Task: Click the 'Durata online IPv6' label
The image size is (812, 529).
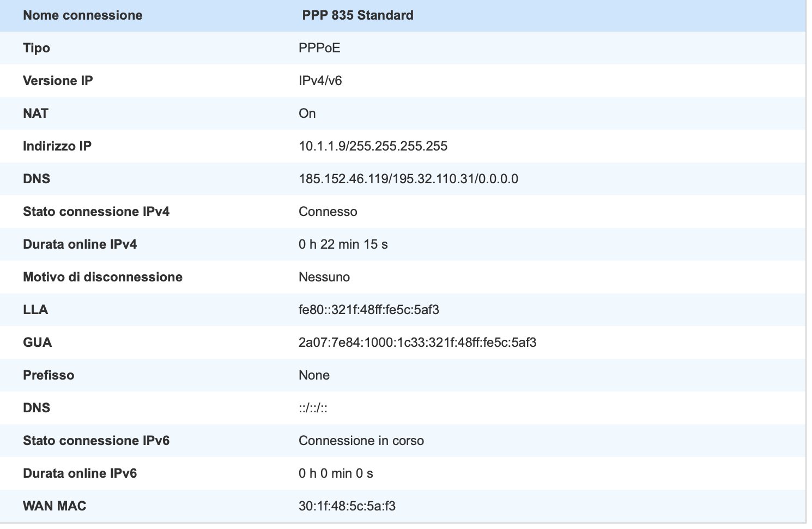Action: [x=80, y=473]
